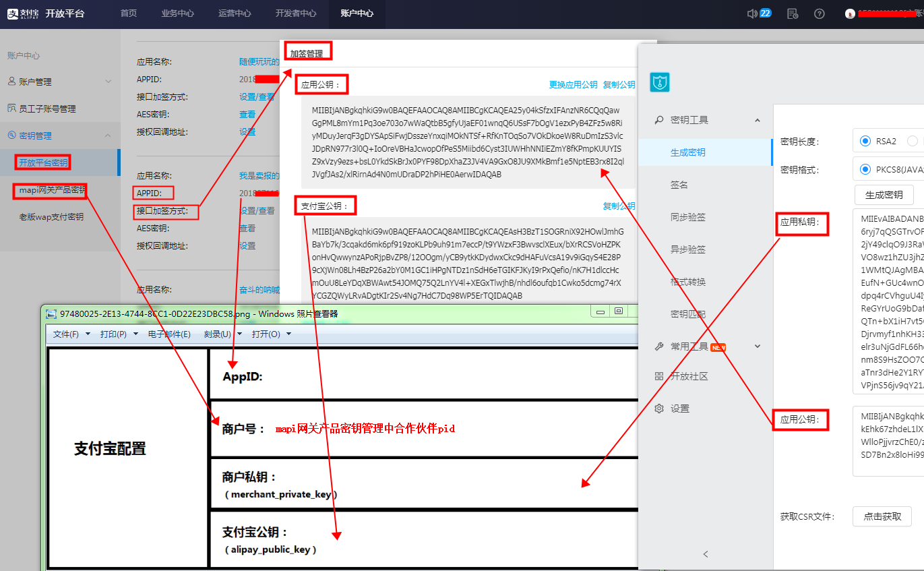The height and width of the screenshot is (571, 924).
Task: Open 异步验签 in key tool menu
Action: [x=688, y=249]
